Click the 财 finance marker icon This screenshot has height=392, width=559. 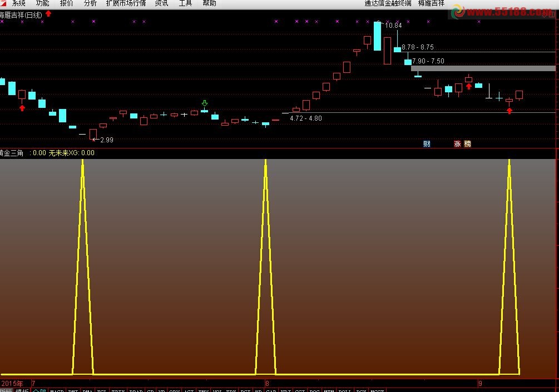click(x=427, y=143)
